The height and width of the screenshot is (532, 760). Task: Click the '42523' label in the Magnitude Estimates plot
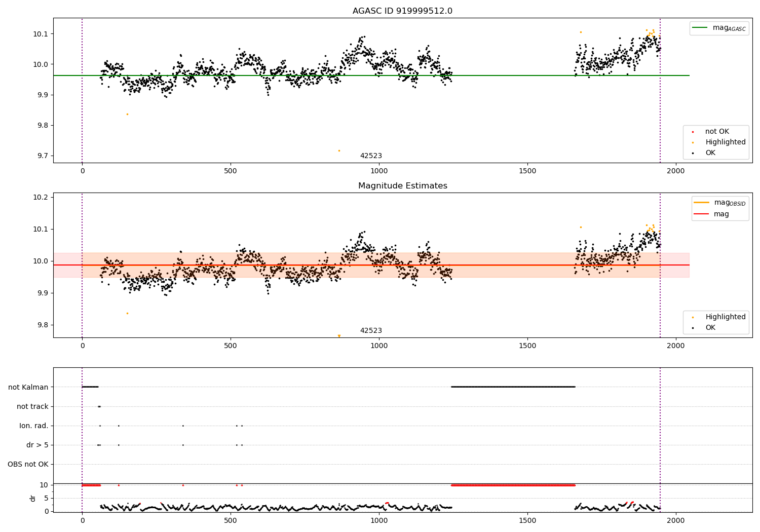[371, 331]
